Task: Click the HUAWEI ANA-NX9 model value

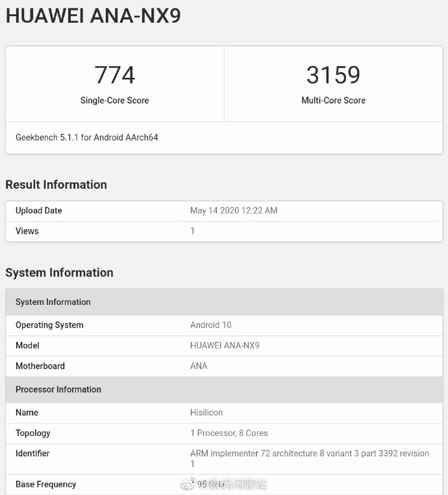Action: click(x=225, y=346)
